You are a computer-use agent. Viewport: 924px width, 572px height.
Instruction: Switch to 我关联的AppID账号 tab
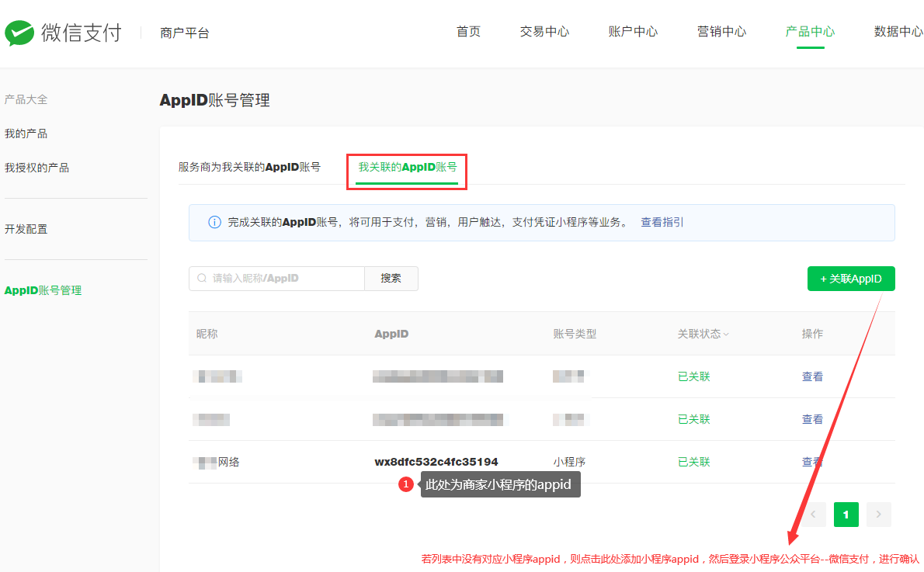coord(407,168)
